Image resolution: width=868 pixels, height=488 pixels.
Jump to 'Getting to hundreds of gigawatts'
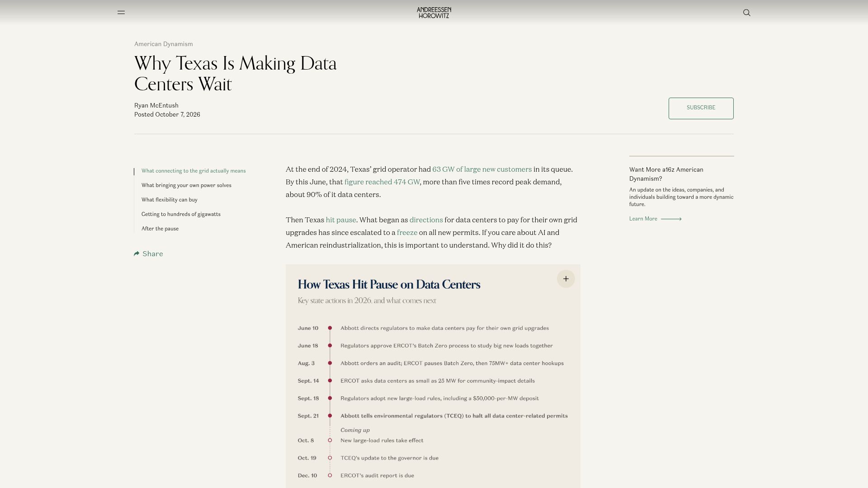(x=181, y=214)
